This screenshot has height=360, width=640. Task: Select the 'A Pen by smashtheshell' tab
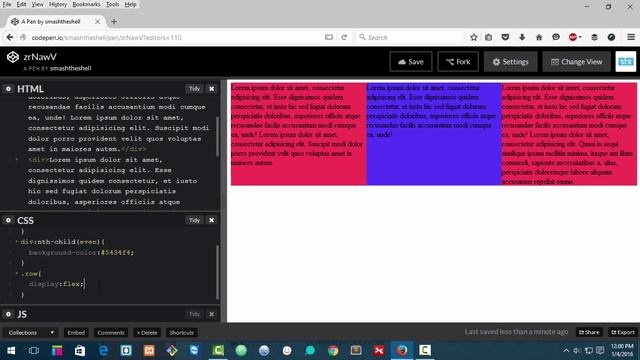56,22
